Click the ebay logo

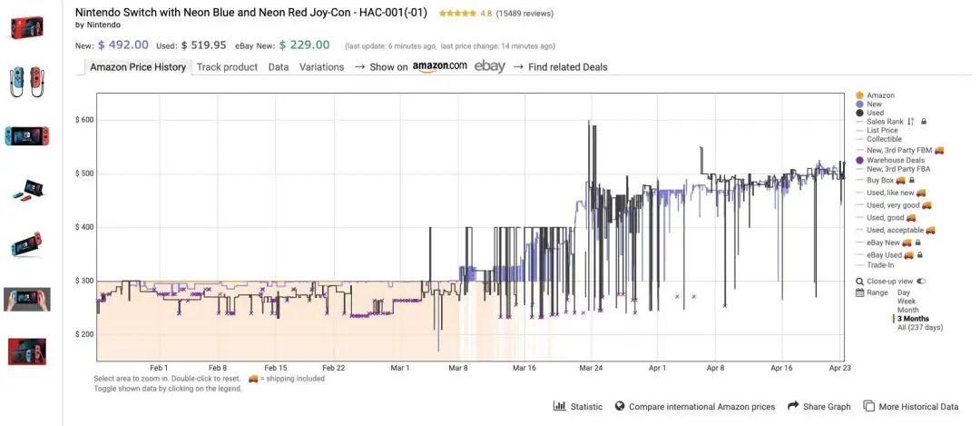pyautogui.click(x=489, y=66)
